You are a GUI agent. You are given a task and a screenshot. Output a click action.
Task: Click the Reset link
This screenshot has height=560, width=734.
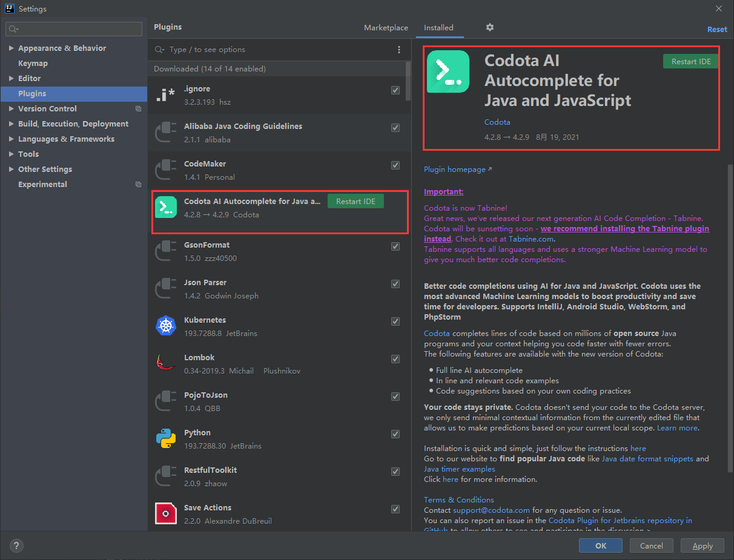pyautogui.click(x=717, y=29)
